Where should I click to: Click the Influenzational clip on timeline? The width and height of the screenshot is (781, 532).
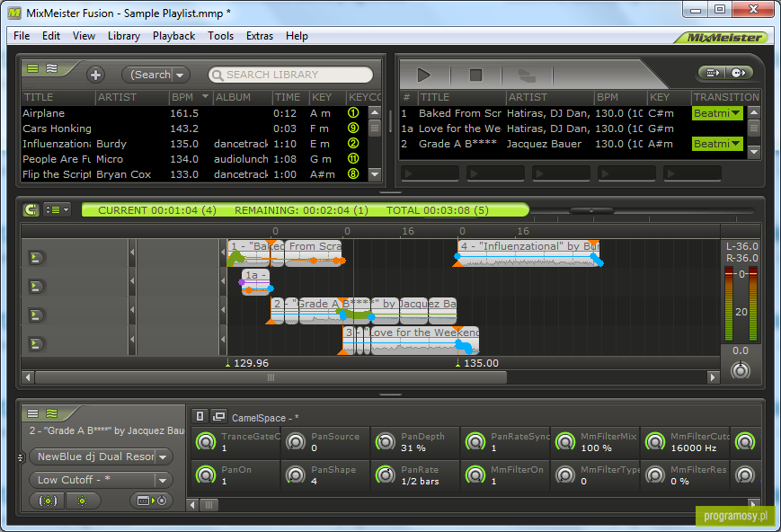pos(528,253)
